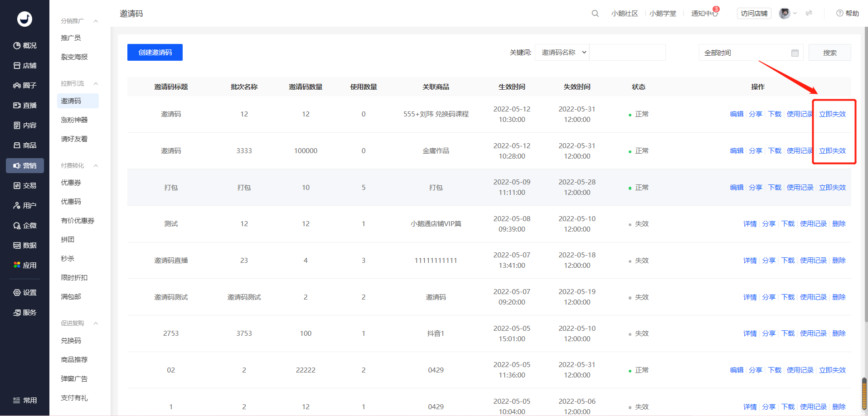Screen dimensions: 868x416
Task: Open 用户 in left sidebar
Action: tap(25, 205)
